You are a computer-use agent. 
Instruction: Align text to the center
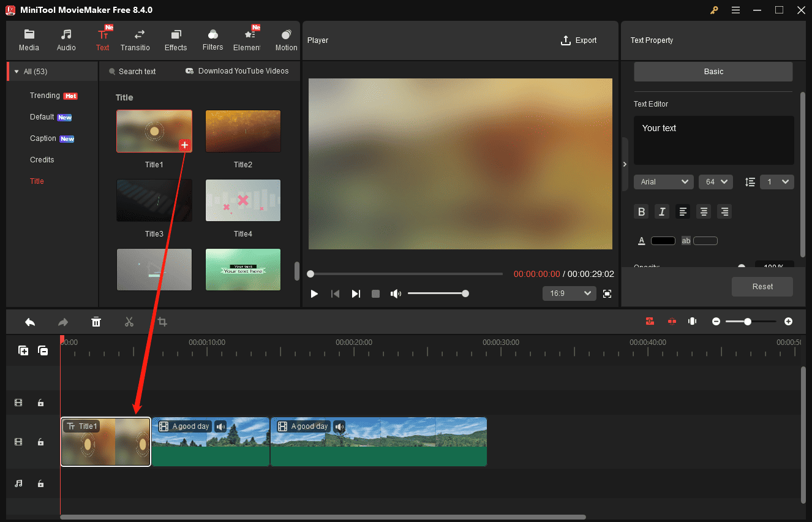pyautogui.click(x=704, y=212)
